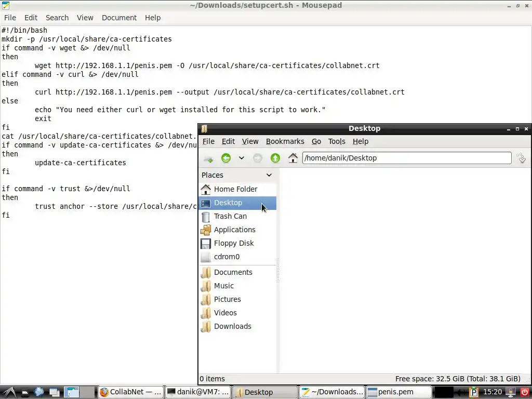532x399 pixels.
Task: Click the wget command line in Mousepad
Action: (207, 65)
